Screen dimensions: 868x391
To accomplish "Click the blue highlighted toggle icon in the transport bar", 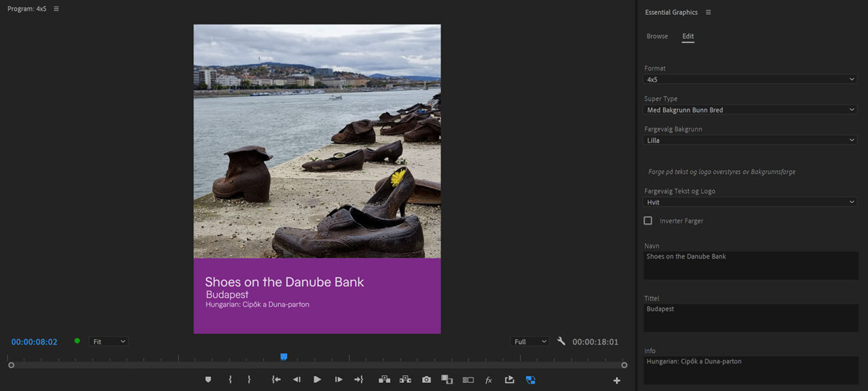I will coord(530,380).
